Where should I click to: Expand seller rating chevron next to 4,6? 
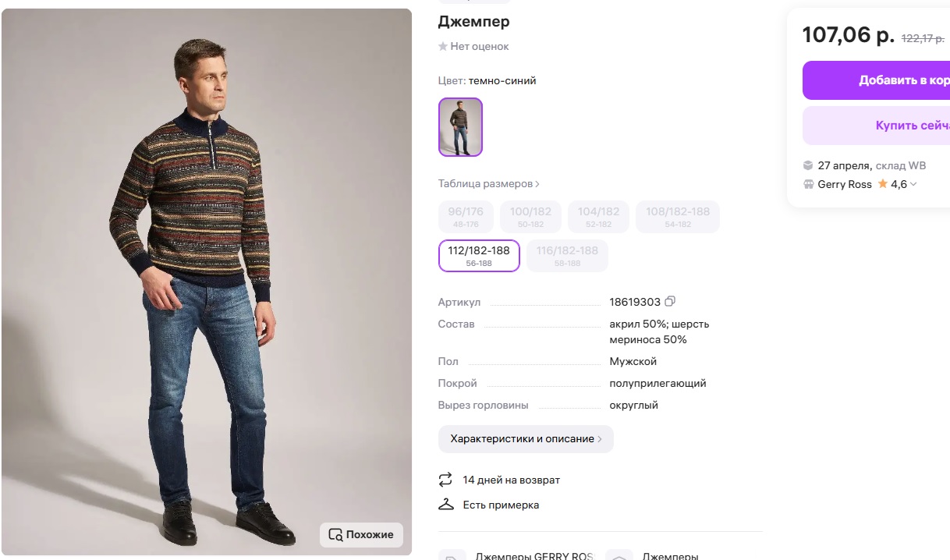coord(913,185)
